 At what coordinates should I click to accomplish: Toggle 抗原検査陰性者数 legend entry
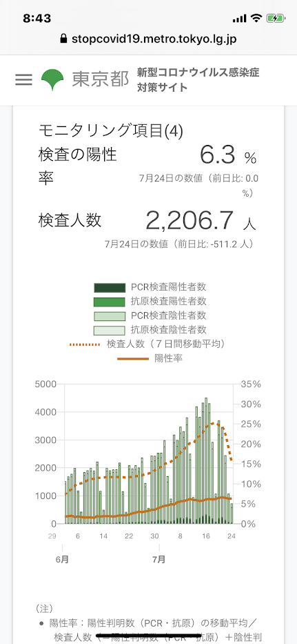click(150, 330)
